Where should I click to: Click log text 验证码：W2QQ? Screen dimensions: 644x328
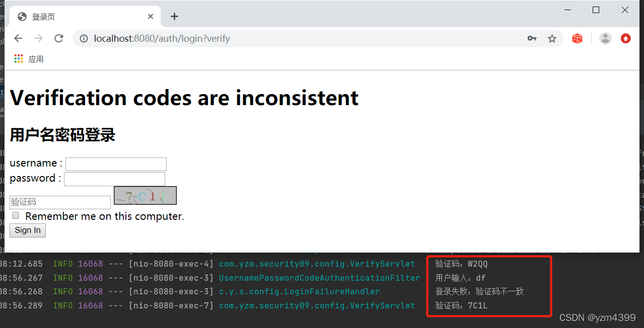tap(461, 264)
